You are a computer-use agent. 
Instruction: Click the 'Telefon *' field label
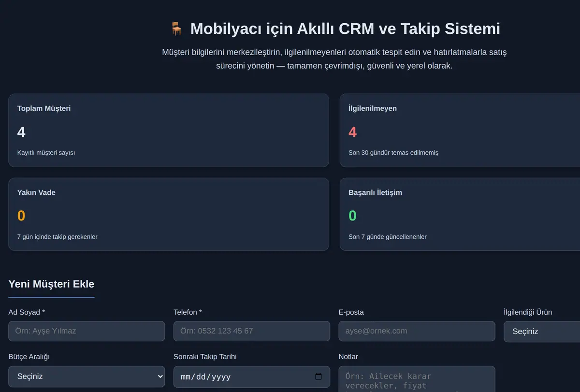(188, 312)
